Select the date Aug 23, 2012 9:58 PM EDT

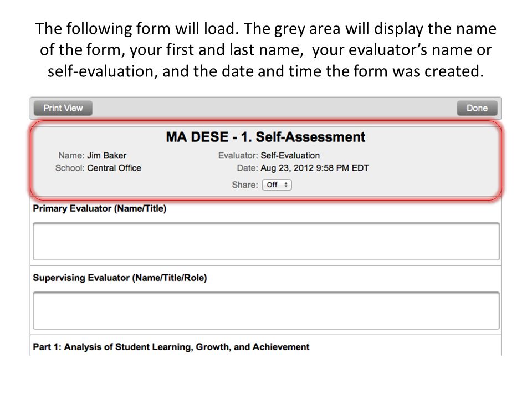[315, 168]
